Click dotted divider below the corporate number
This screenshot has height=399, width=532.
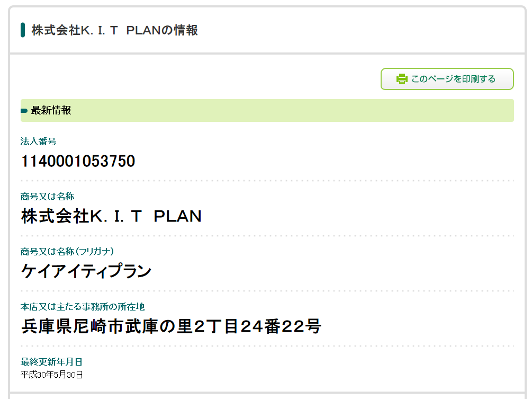click(267, 181)
